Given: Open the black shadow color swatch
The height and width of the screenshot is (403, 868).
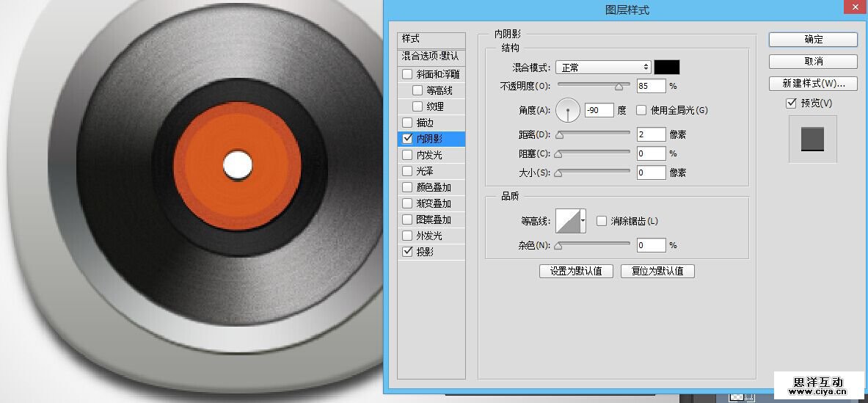Looking at the screenshot, I should click(667, 68).
